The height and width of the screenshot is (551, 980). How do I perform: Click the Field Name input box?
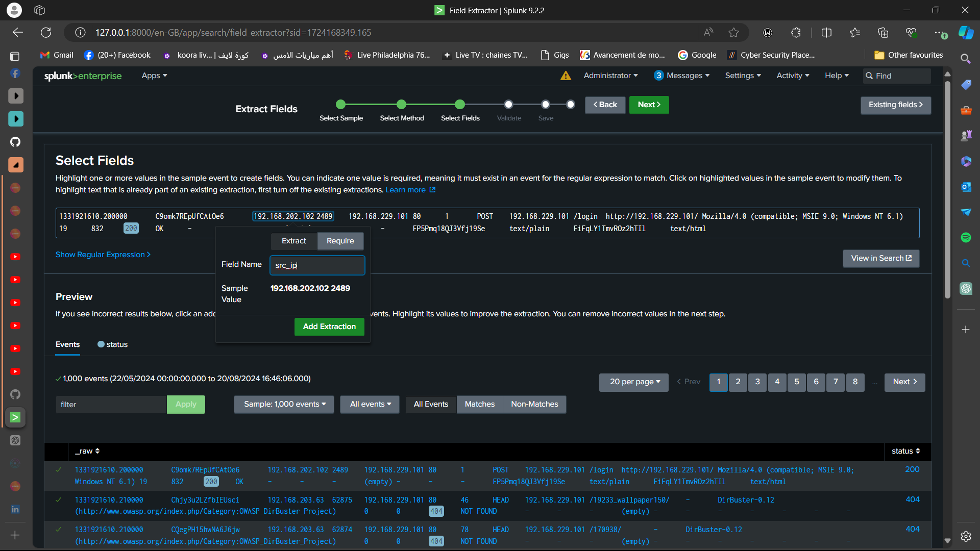coord(317,265)
